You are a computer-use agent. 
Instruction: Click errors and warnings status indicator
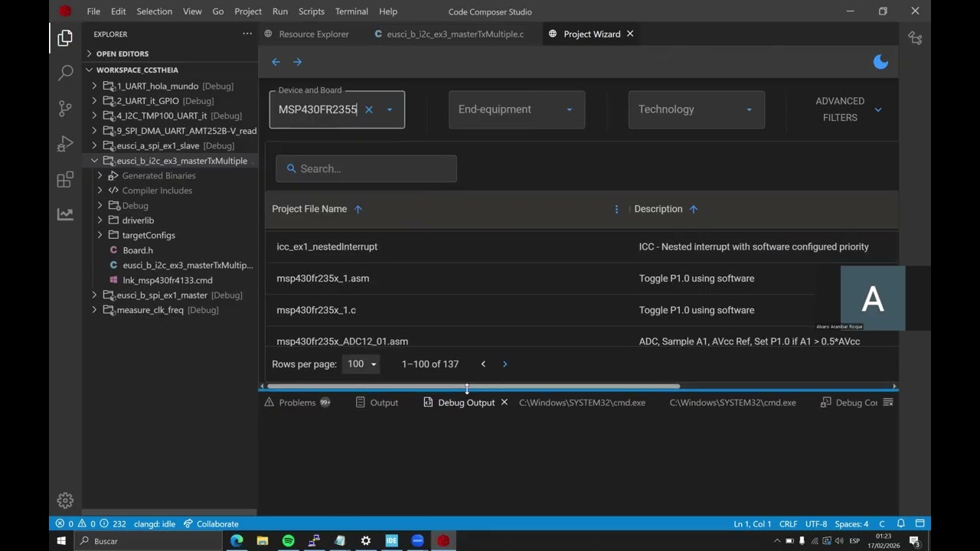click(90, 524)
